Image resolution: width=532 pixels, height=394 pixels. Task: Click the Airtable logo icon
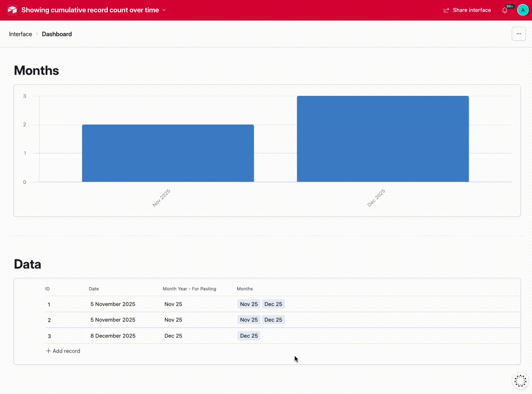[12, 10]
